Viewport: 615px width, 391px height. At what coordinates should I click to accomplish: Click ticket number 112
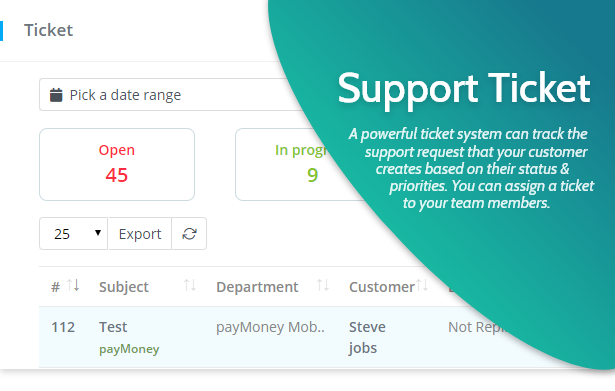63,327
